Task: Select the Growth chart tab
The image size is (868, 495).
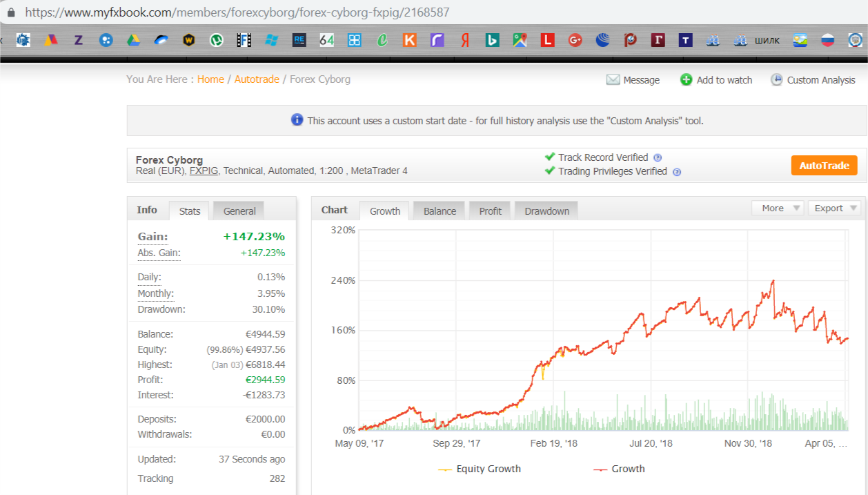Action: pos(385,211)
